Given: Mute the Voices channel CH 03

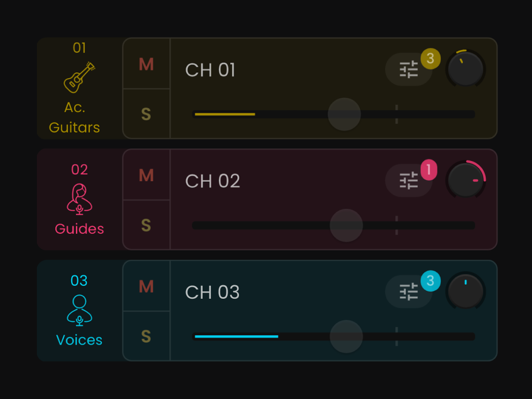Looking at the screenshot, I should 147,286.
